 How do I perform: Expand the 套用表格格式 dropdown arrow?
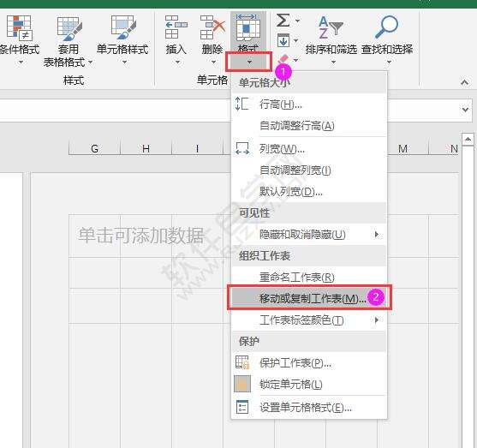click(x=90, y=62)
